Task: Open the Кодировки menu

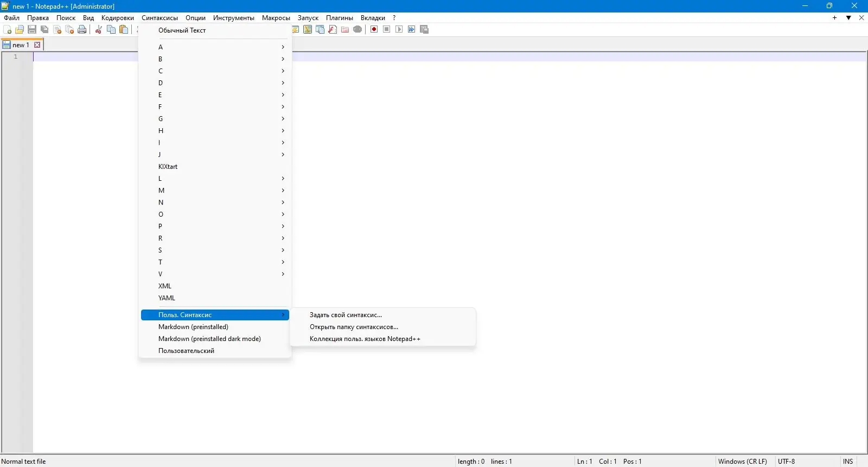Action: pyautogui.click(x=118, y=18)
